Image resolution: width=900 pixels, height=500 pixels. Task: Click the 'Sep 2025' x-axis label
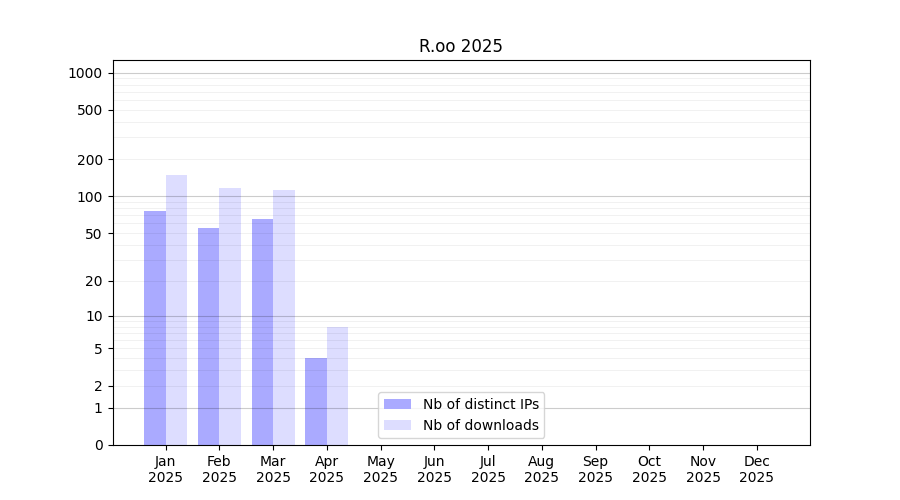pos(595,469)
